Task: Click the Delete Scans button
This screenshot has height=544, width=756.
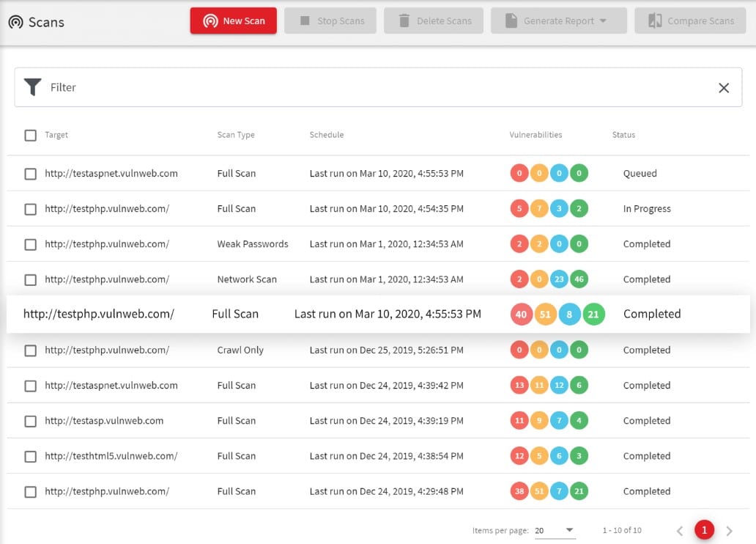Action: click(x=434, y=21)
